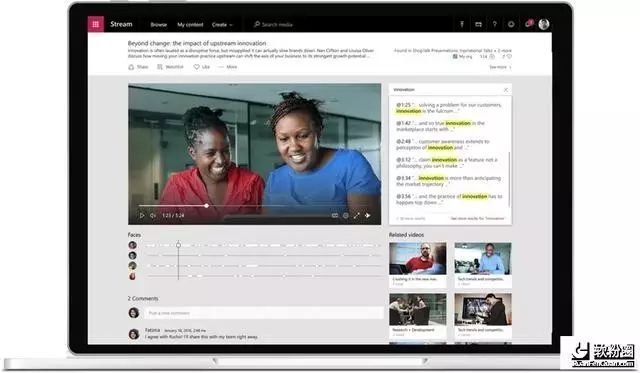This screenshot has width=640, height=373.
Task: Expand the See more details link
Action: point(500,67)
